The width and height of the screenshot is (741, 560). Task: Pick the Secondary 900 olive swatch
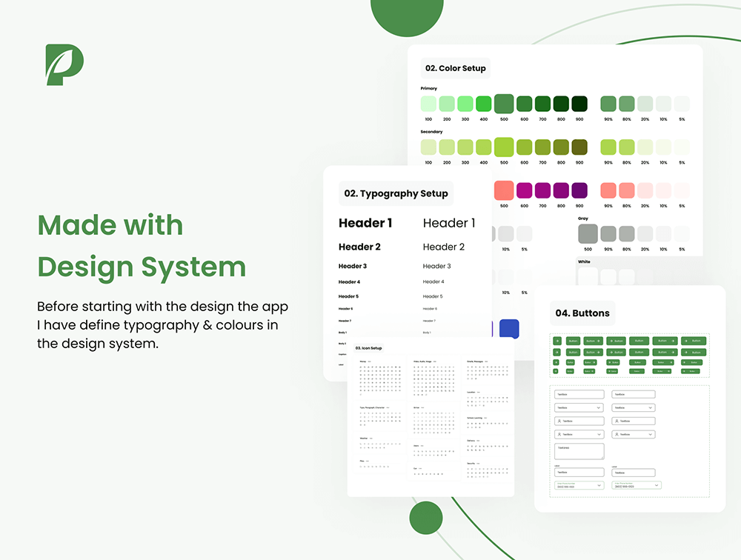[x=579, y=147]
